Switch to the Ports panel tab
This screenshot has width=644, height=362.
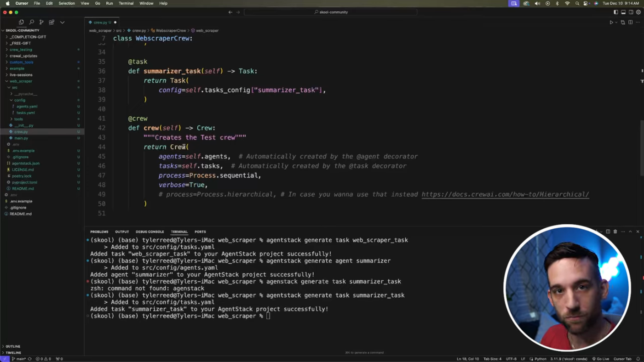coord(200,232)
